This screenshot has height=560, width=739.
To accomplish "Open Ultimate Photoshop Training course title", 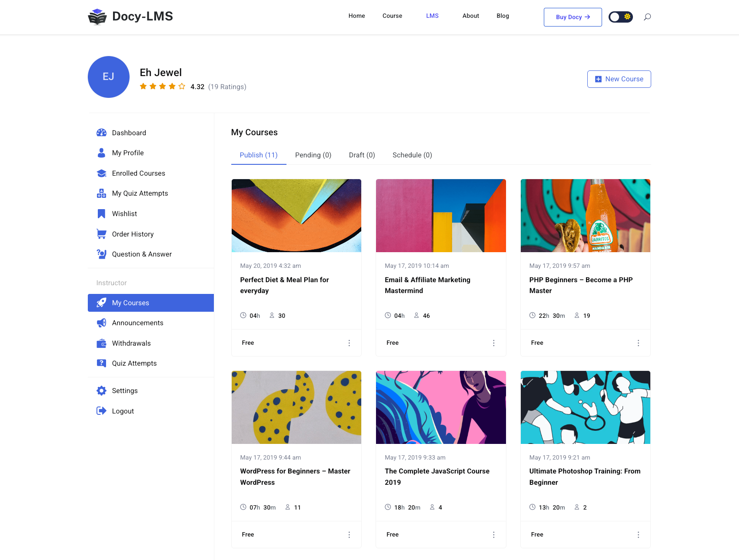I will [585, 477].
